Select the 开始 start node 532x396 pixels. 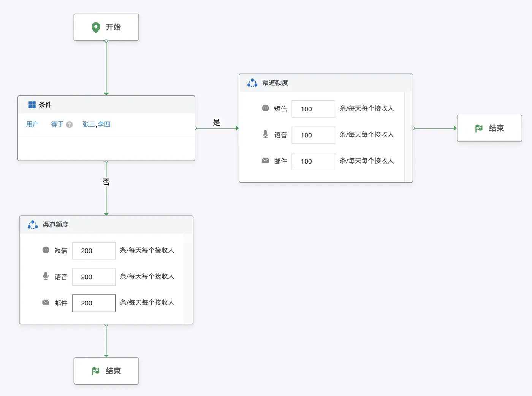106,27
